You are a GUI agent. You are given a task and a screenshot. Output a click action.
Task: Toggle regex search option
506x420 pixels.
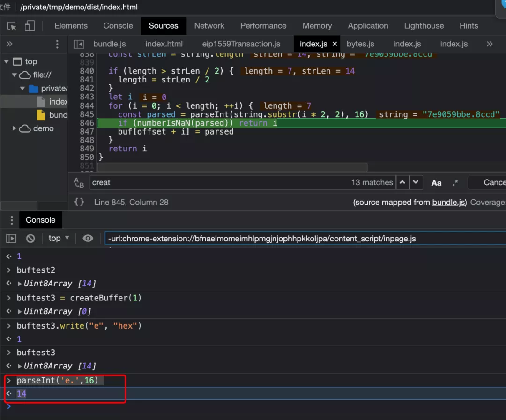click(x=456, y=183)
